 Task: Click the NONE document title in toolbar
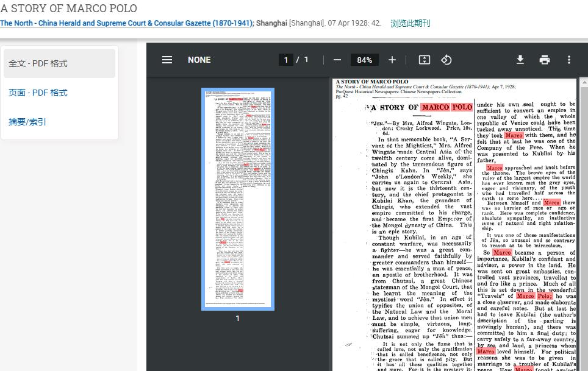(x=199, y=60)
